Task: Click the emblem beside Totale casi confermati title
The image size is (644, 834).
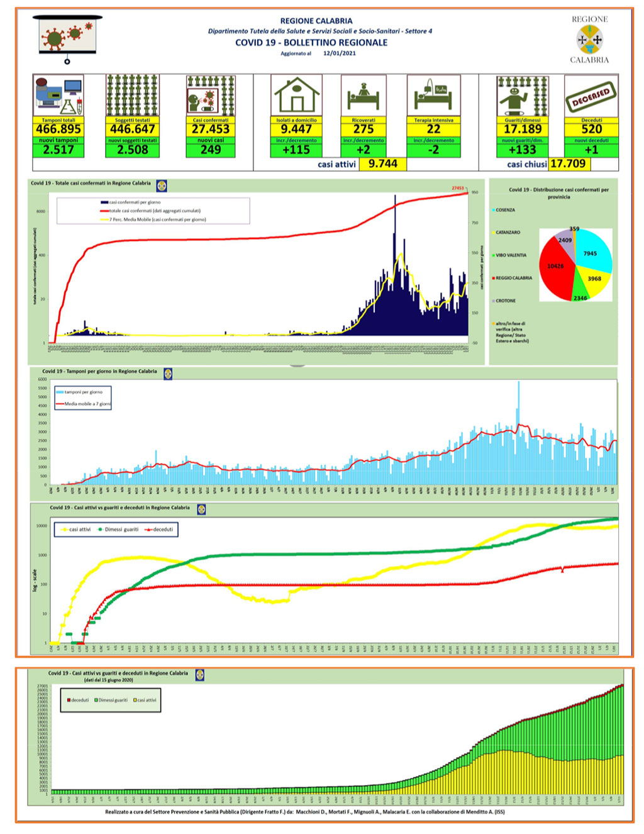Action: [x=162, y=186]
